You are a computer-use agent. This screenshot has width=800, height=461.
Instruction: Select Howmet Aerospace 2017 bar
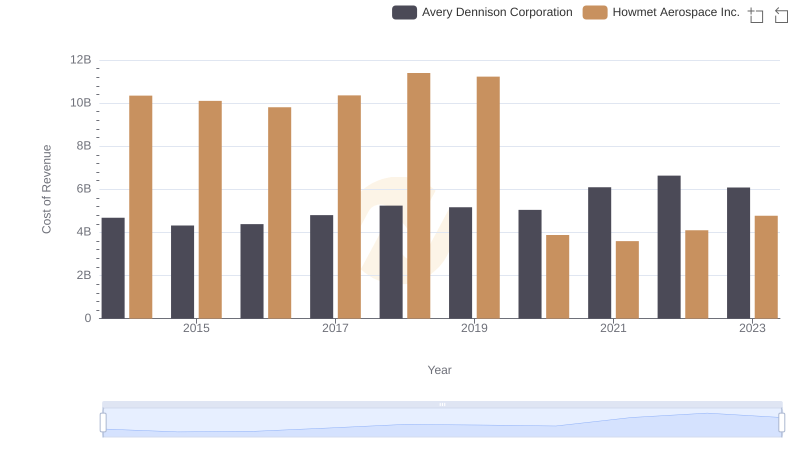[x=349, y=207]
